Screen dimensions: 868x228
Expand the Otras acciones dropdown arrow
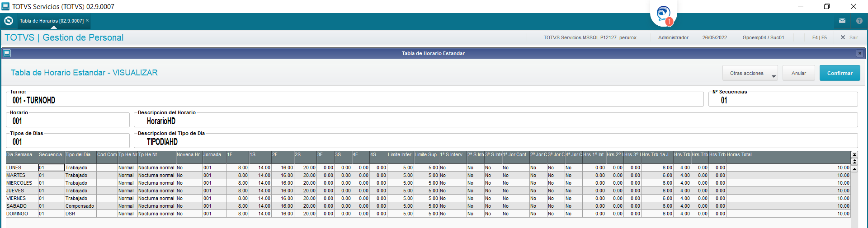click(x=774, y=76)
